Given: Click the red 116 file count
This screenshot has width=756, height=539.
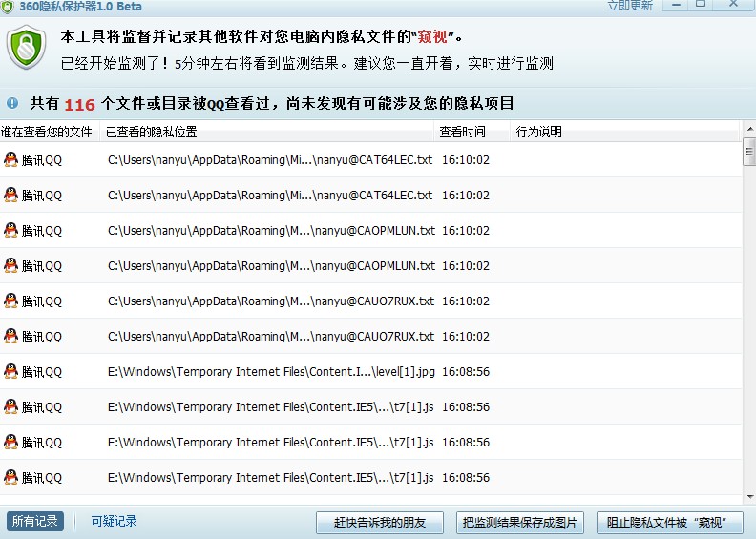Looking at the screenshot, I should tap(79, 105).
